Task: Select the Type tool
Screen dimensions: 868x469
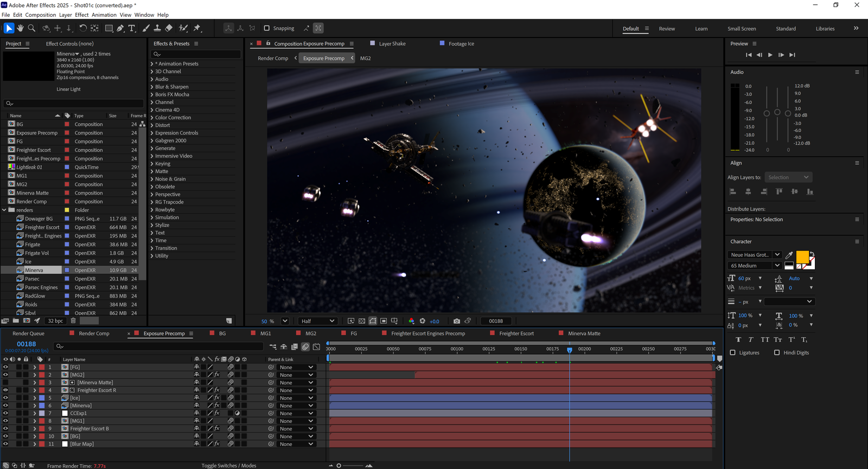Action: pyautogui.click(x=132, y=28)
